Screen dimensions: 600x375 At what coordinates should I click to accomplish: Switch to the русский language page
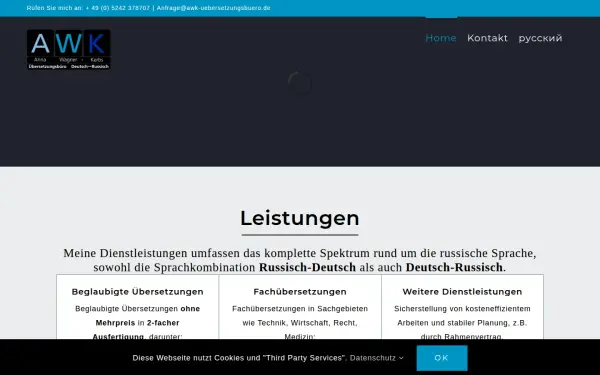(x=540, y=38)
